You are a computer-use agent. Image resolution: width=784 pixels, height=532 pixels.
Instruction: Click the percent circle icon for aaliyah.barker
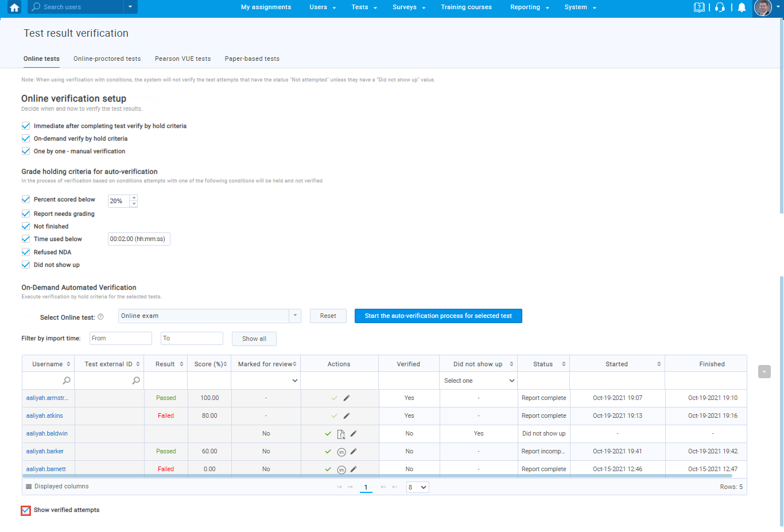(341, 452)
